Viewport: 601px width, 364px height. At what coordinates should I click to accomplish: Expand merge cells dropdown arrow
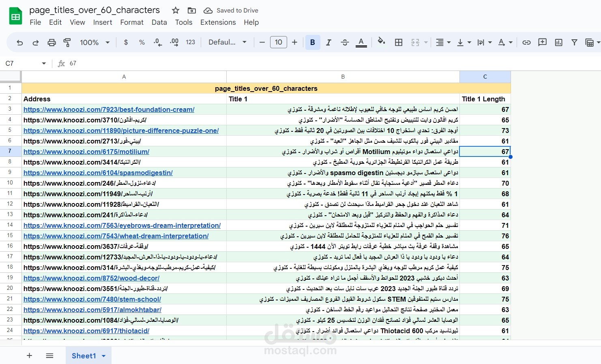[426, 42]
